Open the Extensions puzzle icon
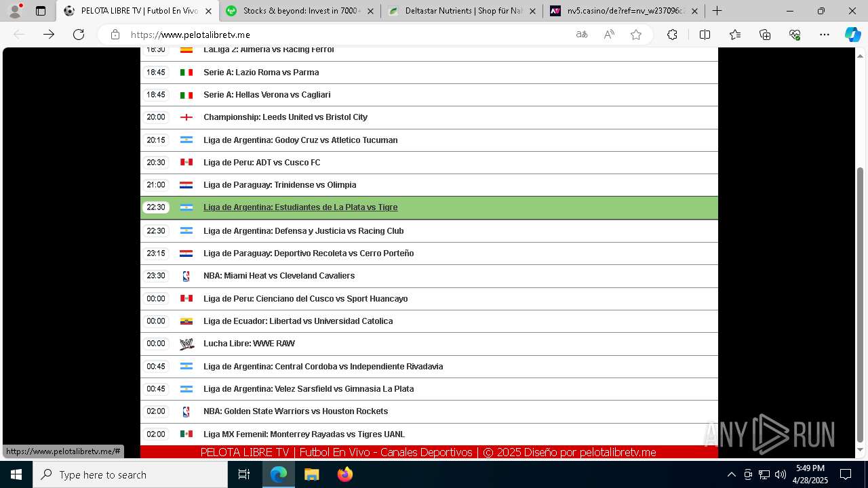This screenshot has width=868, height=488. point(672,35)
